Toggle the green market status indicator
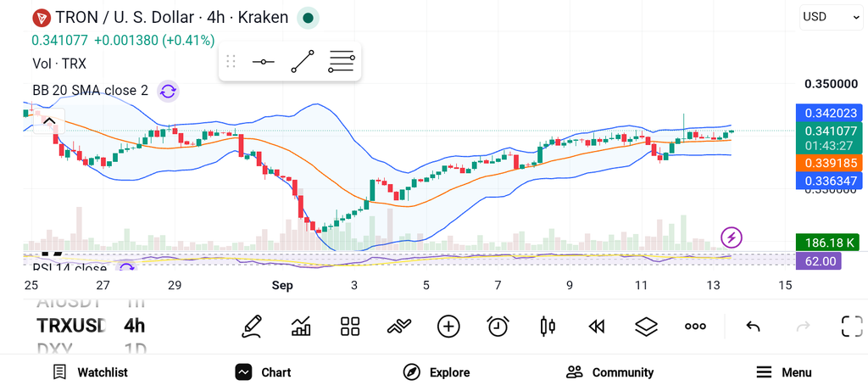This screenshot has width=868, height=391. [308, 19]
